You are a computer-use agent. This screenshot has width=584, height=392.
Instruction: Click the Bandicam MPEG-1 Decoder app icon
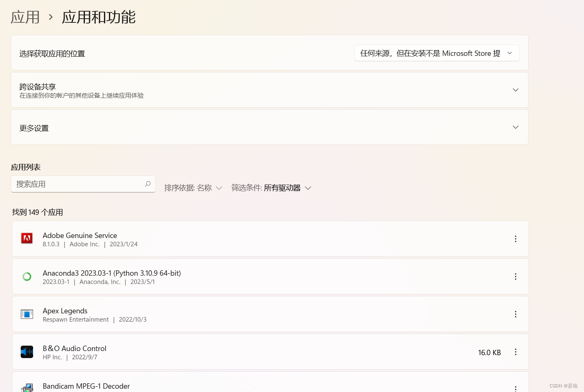pos(27,387)
